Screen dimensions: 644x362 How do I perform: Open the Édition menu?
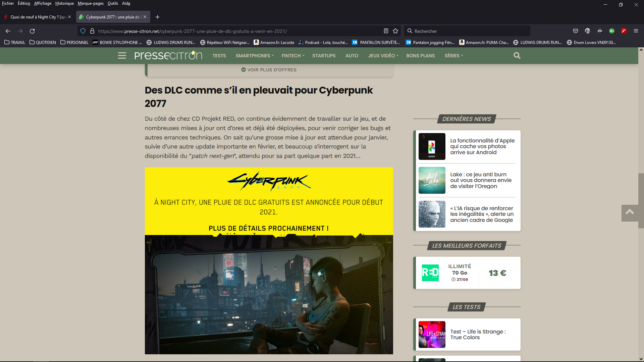pyautogui.click(x=24, y=3)
